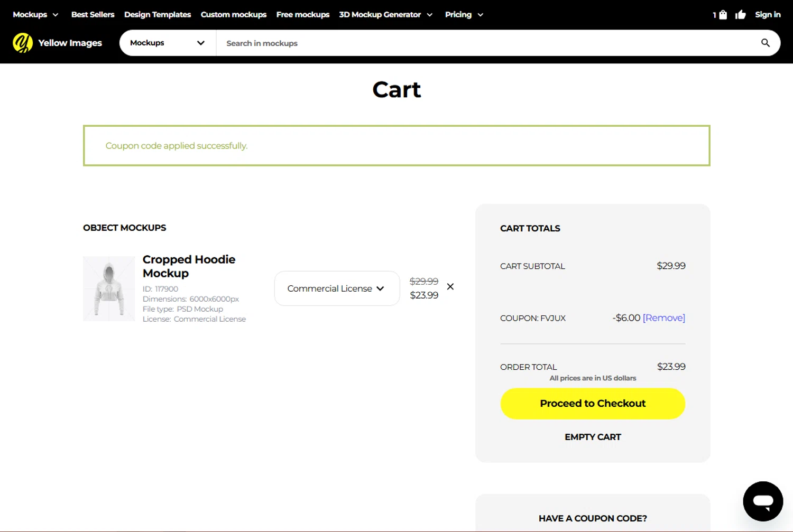The image size is (793, 532).
Task: Click the HAVE A COUPON CODE? heading
Action: tap(593, 518)
